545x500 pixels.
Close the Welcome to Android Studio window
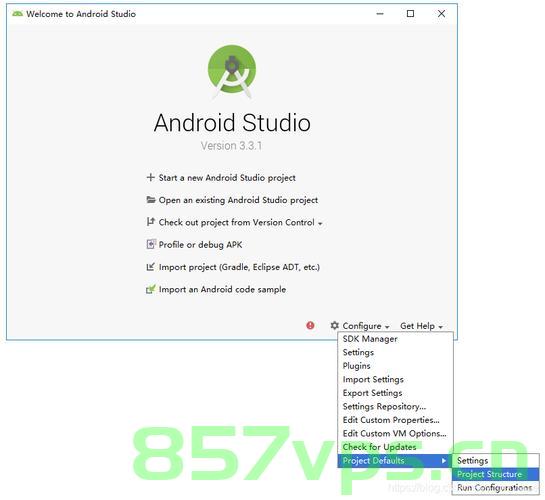tap(441, 14)
